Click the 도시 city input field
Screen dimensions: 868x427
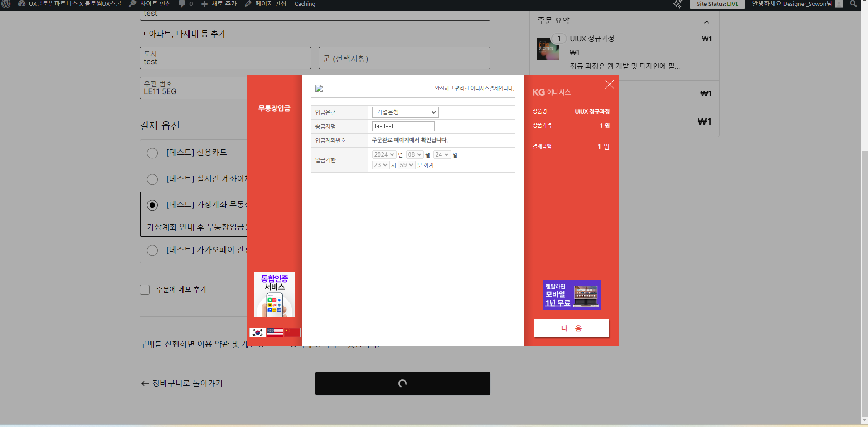225,58
